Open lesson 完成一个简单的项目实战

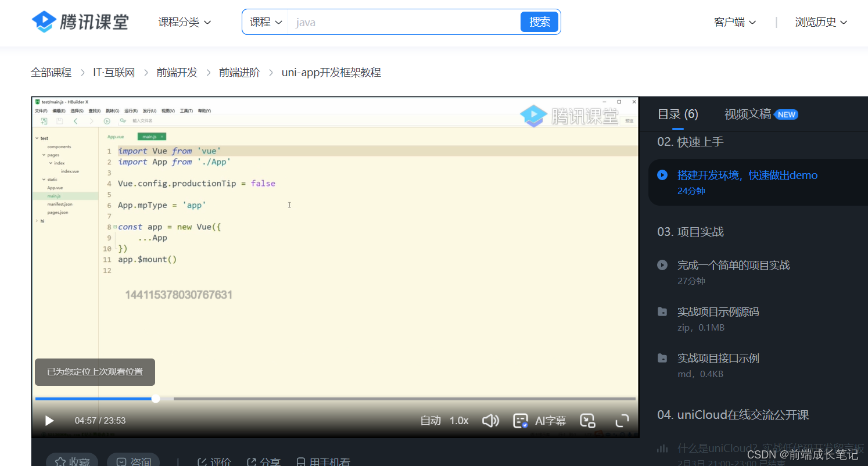(733, 265)
